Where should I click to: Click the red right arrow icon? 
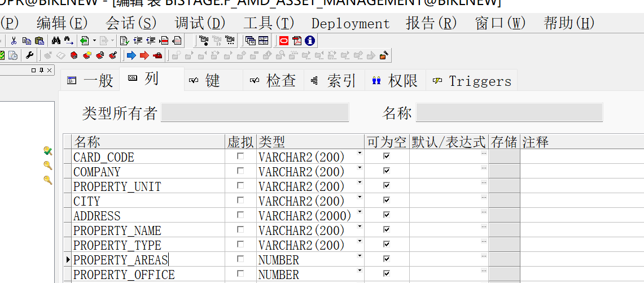coord(144,55)
